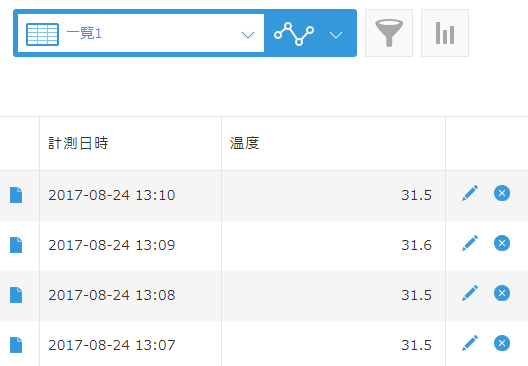Expand the 一覧1 view dropdown chevron
The image size is (528, 366).
(x=248, y=34)
